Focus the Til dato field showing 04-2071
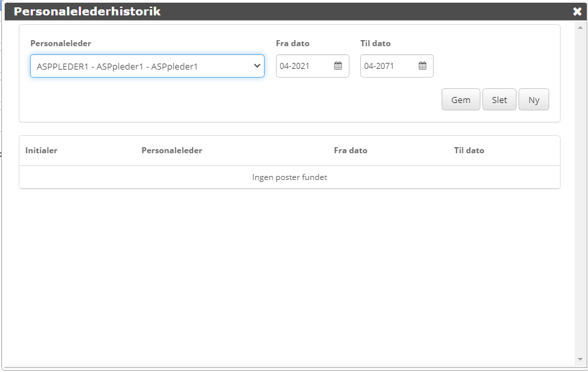 point(397,66)
